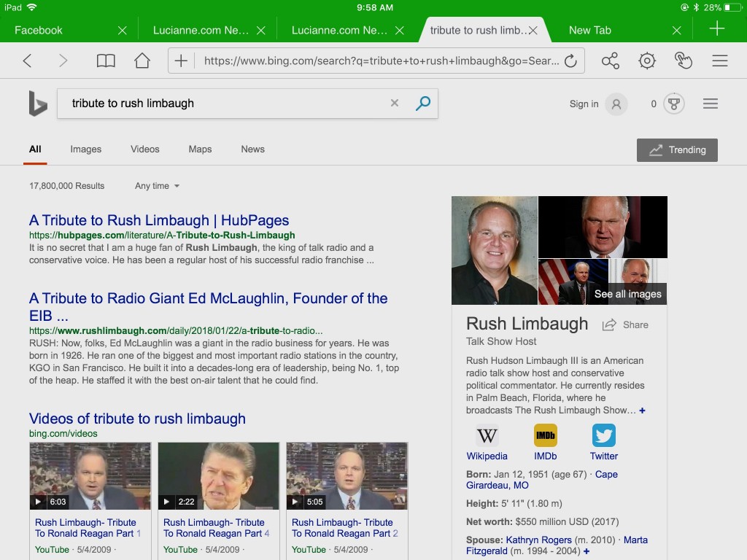
Task: Open the browser settings gear icon
Action: [647, 61]
